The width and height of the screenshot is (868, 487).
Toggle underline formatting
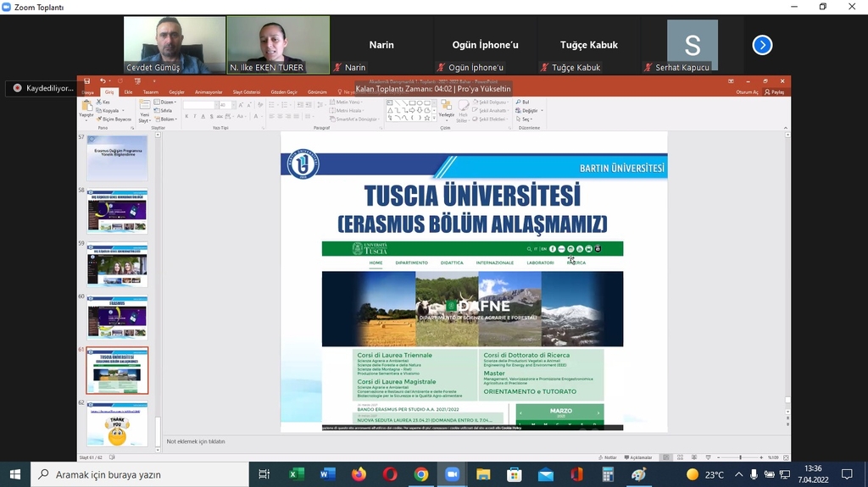[x=203, y=116]
